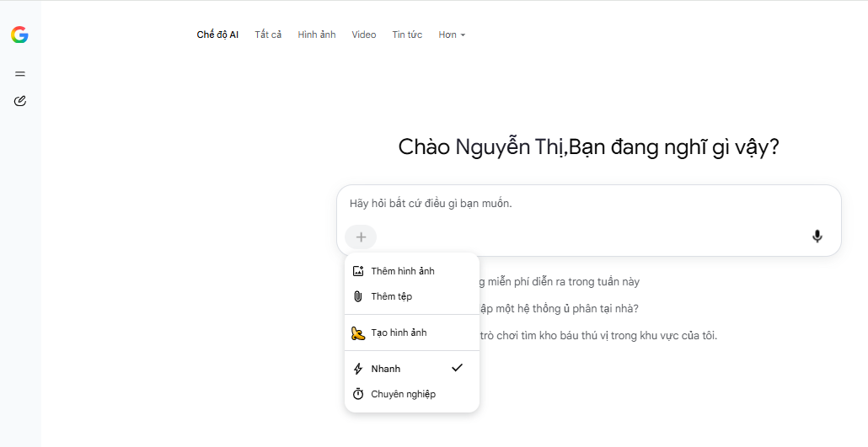Switch to Chuyên nghiệp mode
This screenshot has width=868, height=447.
coord(412,394)
